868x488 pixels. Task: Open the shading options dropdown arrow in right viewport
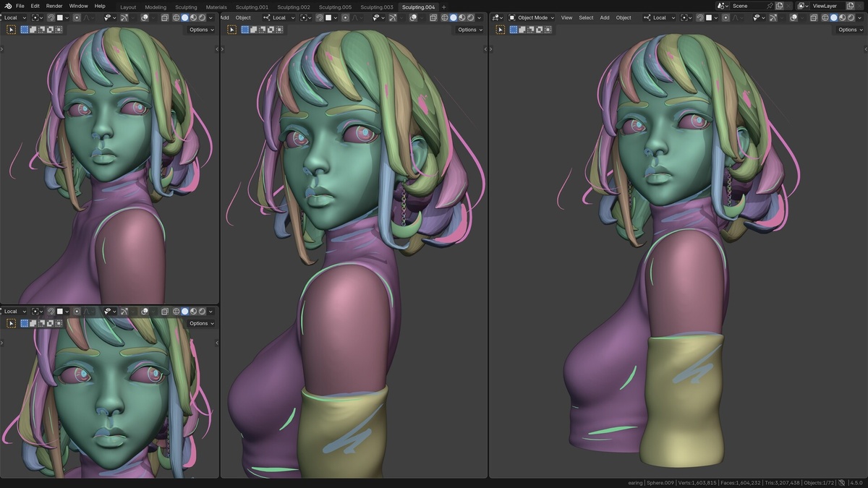coord(859,17)
